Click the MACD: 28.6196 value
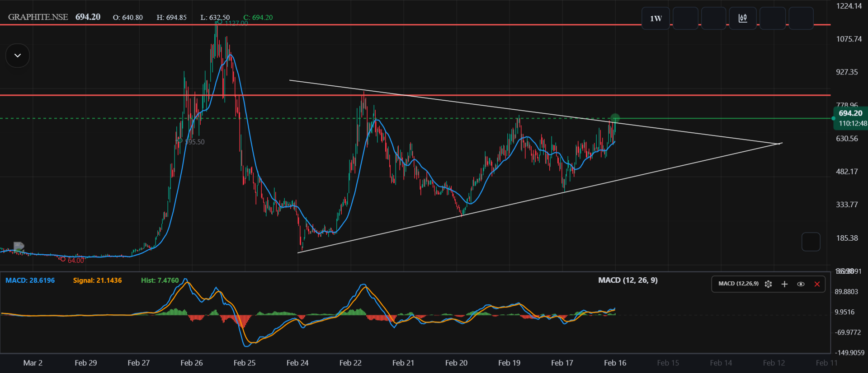Image resolution: width=868 pixels, height=373 pixels. click(30, 280)
